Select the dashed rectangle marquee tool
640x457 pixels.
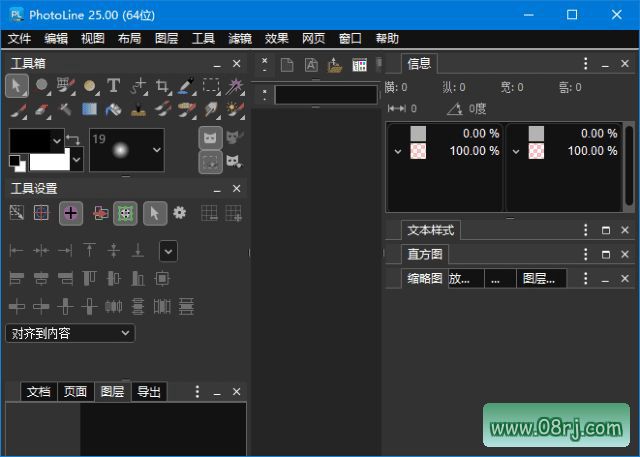(x=211, y=86)
